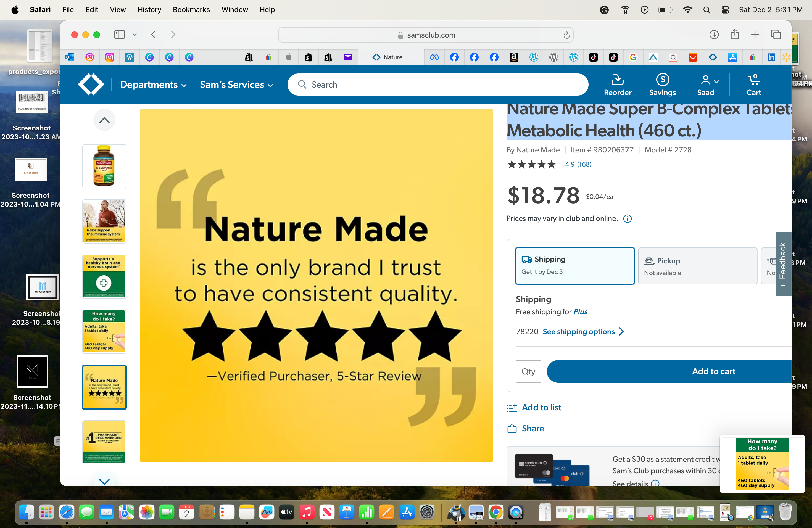This screenshot has height=528, width=812.
Task: Click the search magnifier icon in Sam's search bar
Action: click(x=302, y=84)
